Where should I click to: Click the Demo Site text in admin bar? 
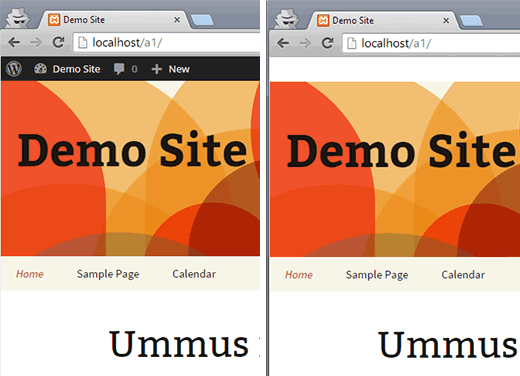tap(76, 69)
